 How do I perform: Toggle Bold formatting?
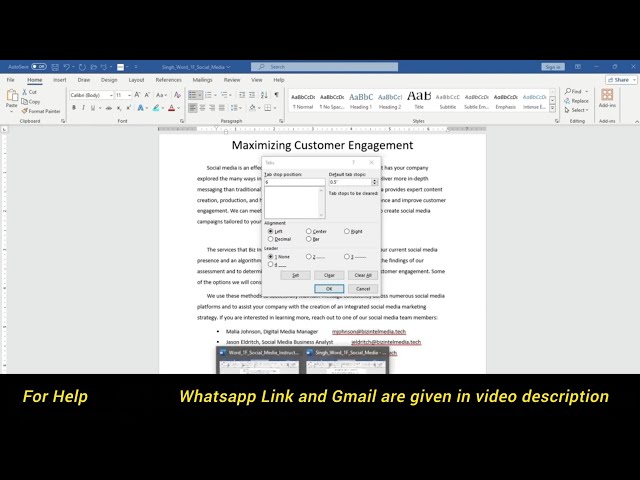[74, 108]
